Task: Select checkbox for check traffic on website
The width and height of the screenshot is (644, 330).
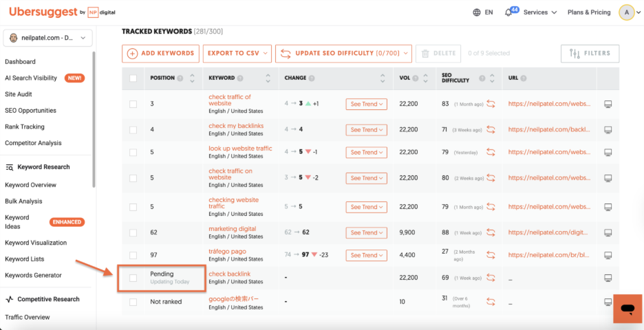Action: point(133,178)
